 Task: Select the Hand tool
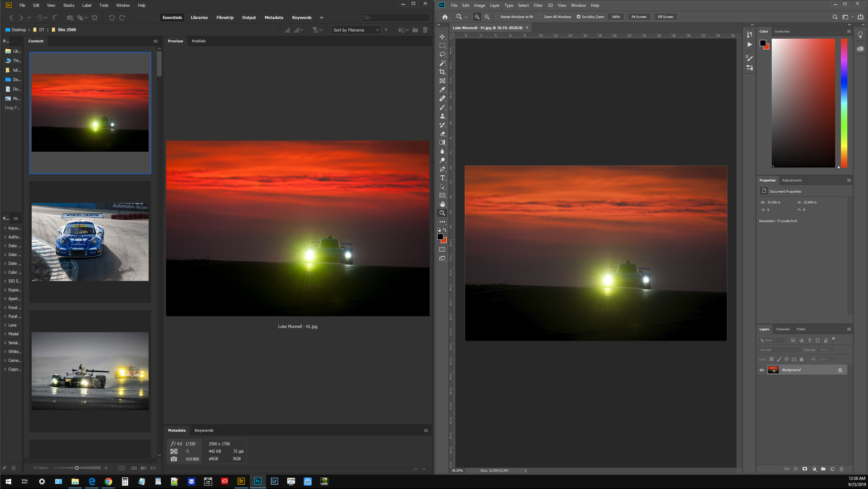(x=442, y=204)
